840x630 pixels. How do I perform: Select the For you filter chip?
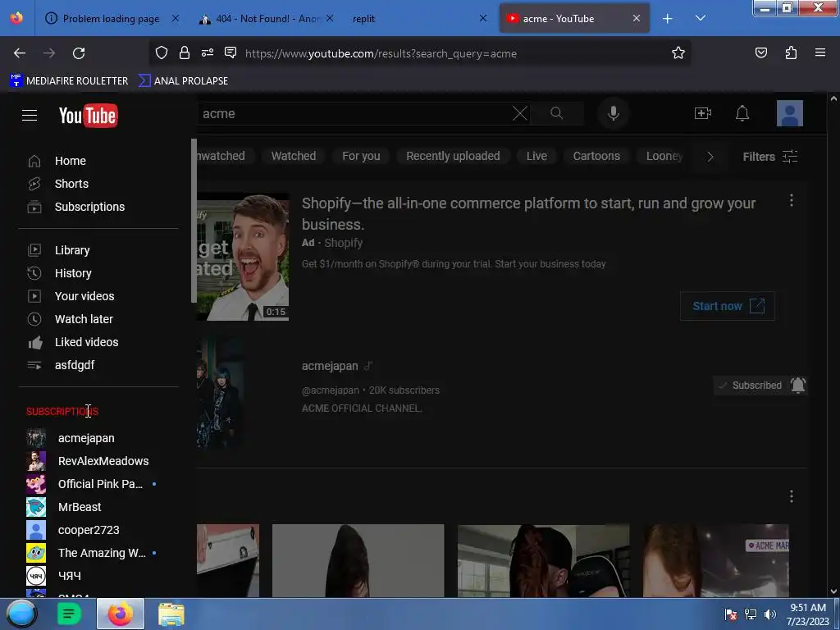click(361, 156)
